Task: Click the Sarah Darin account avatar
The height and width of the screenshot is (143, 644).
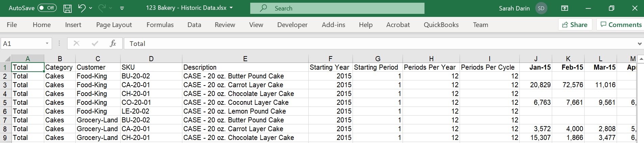Action: [541, 8]
